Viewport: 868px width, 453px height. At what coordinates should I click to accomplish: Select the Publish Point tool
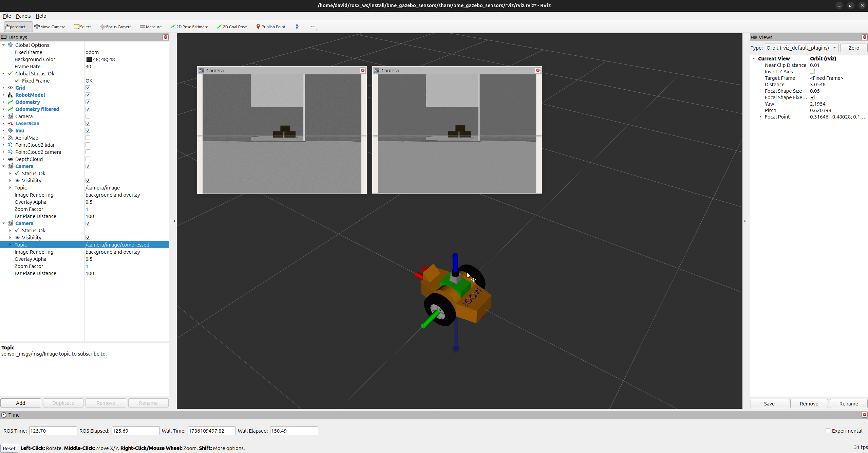pyautogui.click(x=270, y=26)
